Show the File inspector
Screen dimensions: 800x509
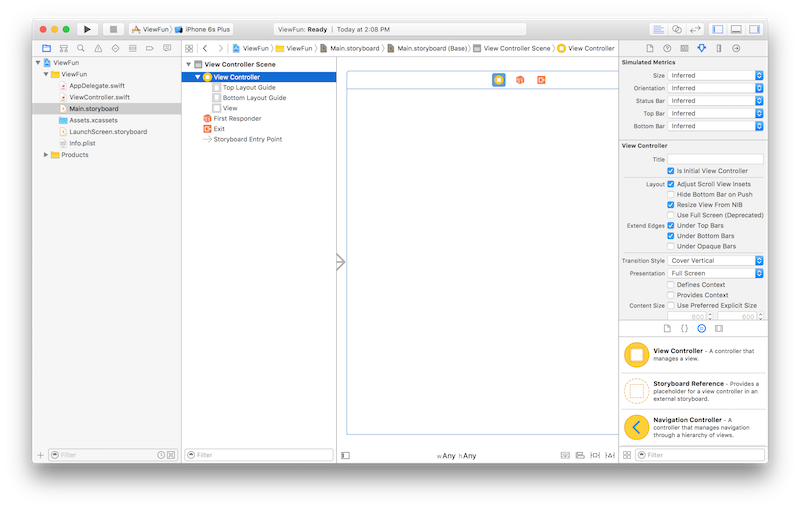pos(649,48)
